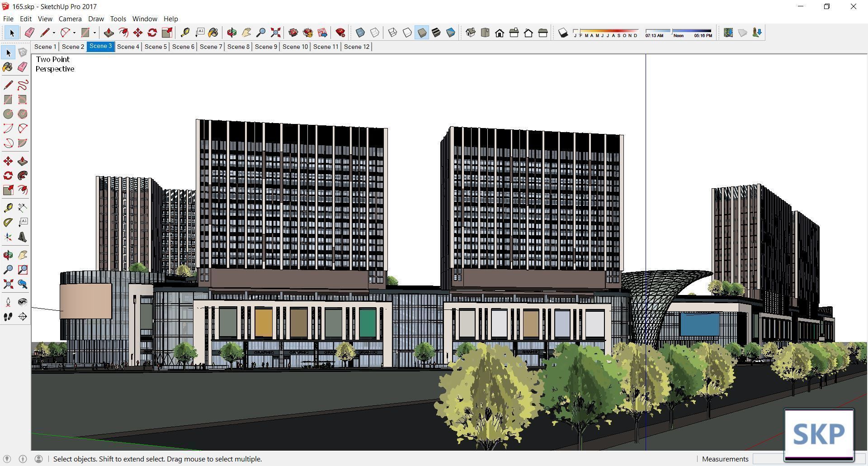Switch to Scene 12 tab
Screen dimensions: 868x466
tap(357, 47)
